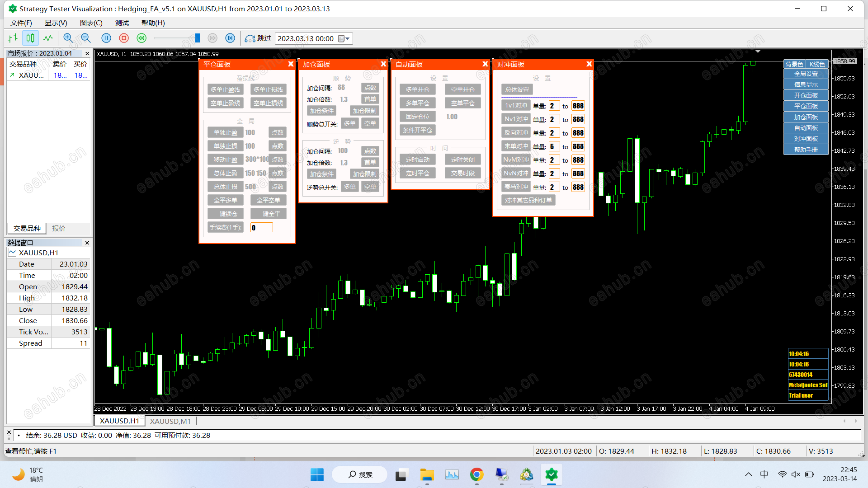Zoom out the chart

85,38
